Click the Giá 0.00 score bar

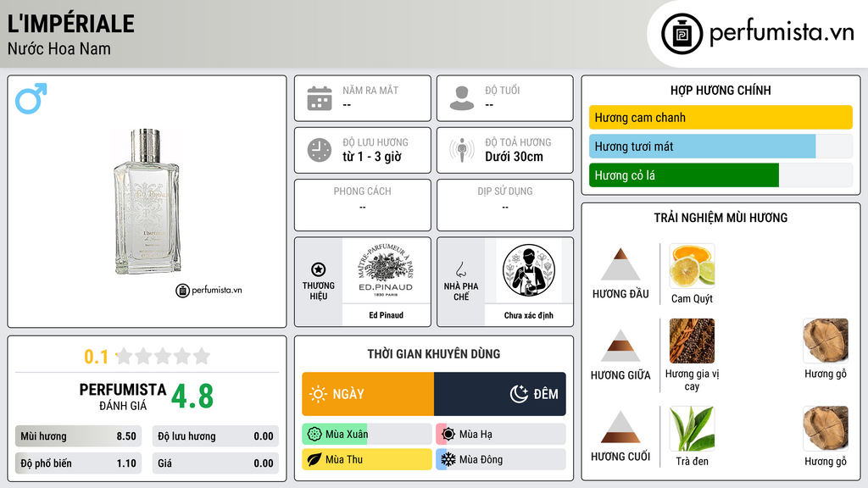(215, 463)
